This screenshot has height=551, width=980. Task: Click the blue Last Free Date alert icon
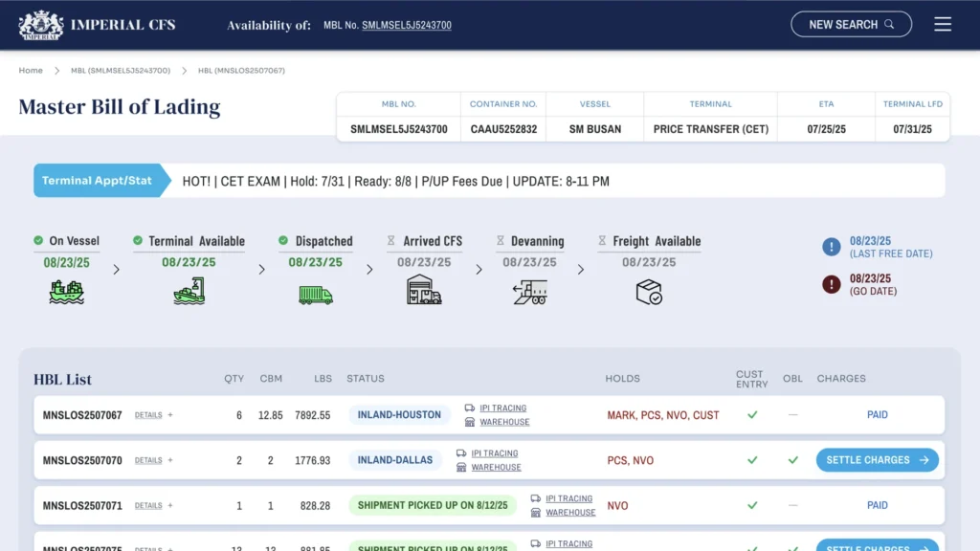tap(832, 247)
